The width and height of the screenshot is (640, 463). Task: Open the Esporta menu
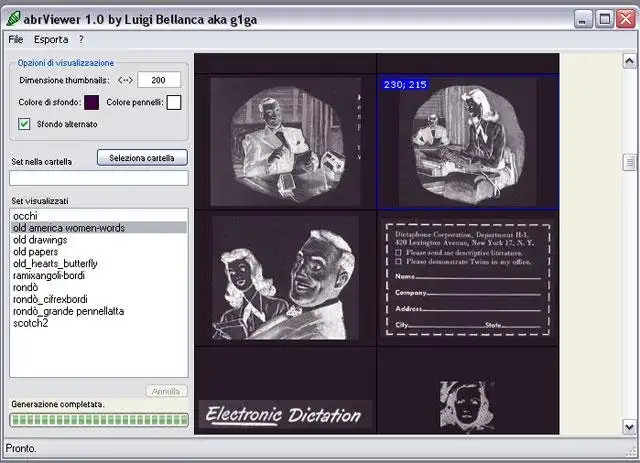pyautogui.click(x=51, y=40)
